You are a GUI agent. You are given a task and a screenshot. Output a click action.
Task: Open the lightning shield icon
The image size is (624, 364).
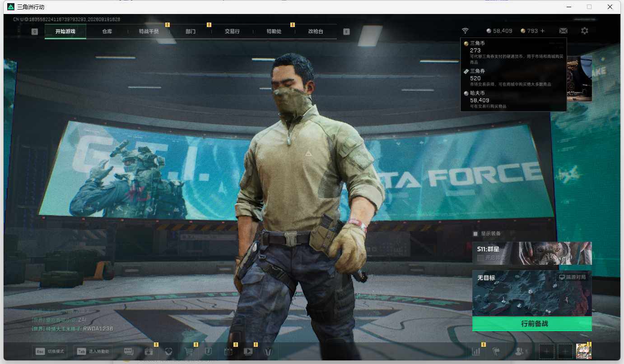(209, 352)
